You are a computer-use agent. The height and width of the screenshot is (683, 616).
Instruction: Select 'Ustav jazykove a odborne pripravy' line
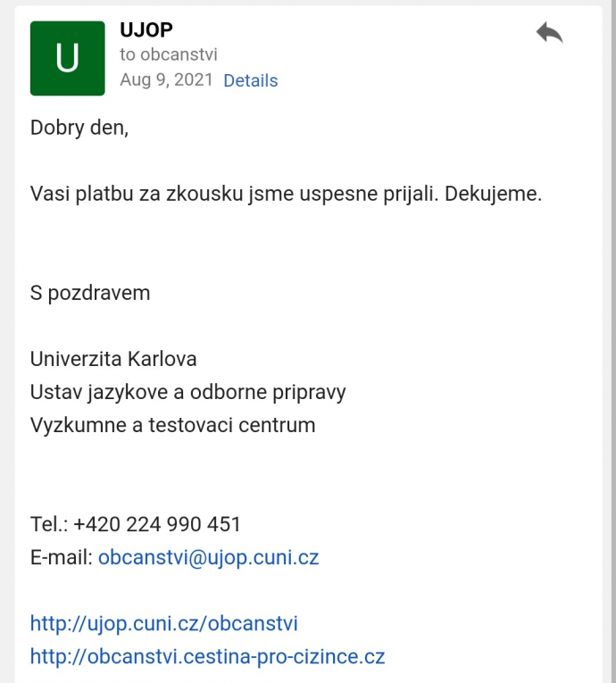pyautogui.click(x=187, y=392)
